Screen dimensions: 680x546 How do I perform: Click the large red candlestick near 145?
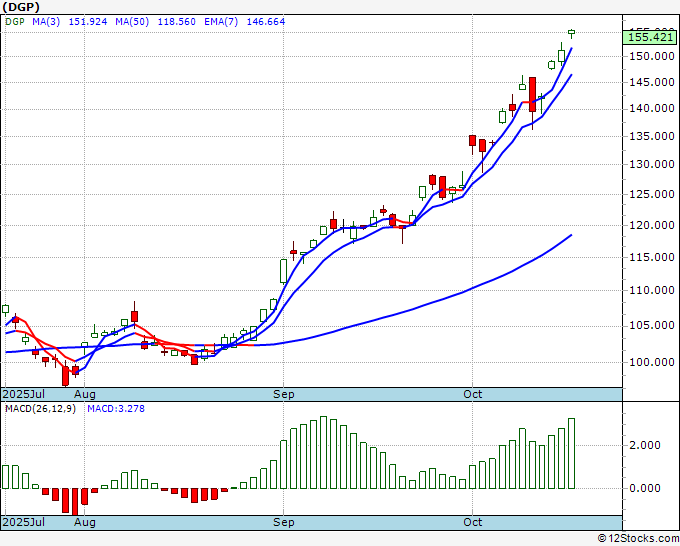click(x=532, y=94)
